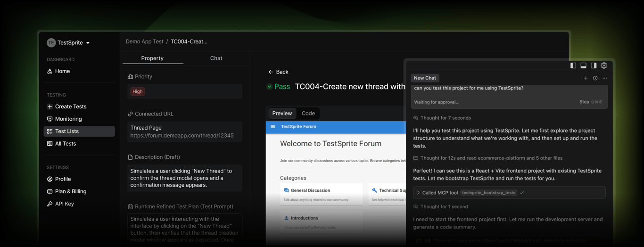Viewport: 644px width, 247px height.
Task: Click the Profile person icon
Action: [x=50, y=179]
